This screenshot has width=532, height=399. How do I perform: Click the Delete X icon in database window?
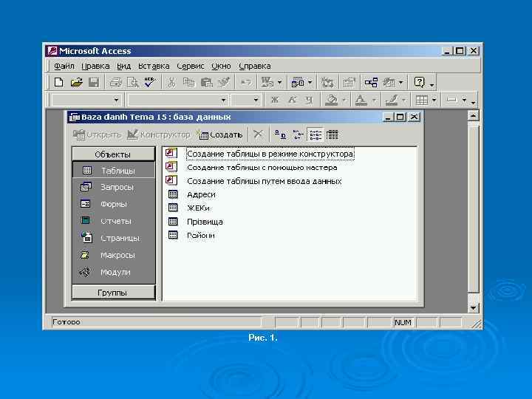tap(258, 134)
